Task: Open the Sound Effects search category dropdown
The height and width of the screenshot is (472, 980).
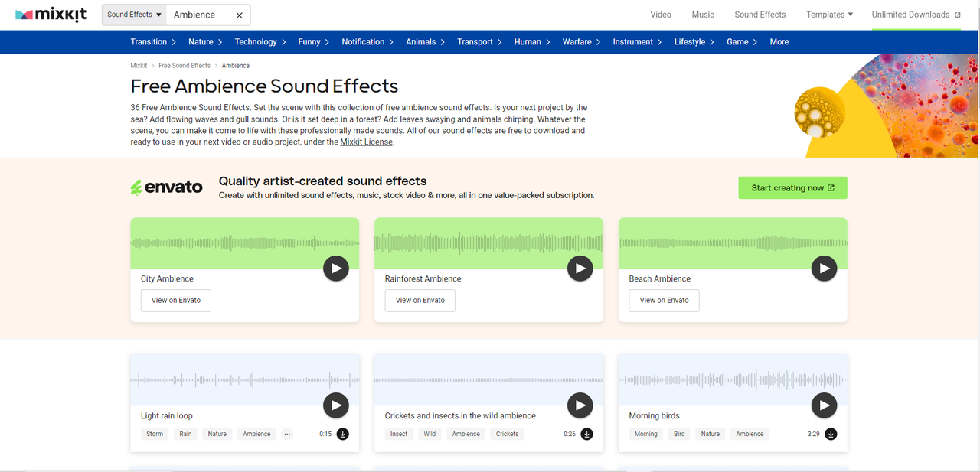Action: [135, 15]
